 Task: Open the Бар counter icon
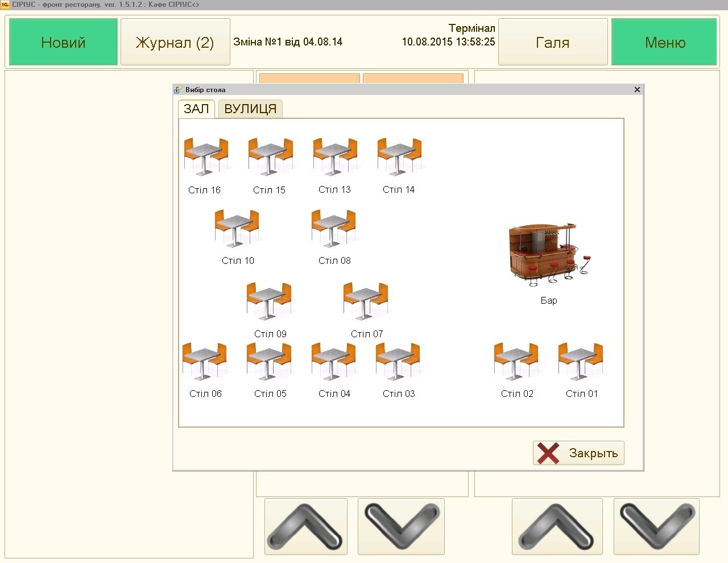pos(548,254)
